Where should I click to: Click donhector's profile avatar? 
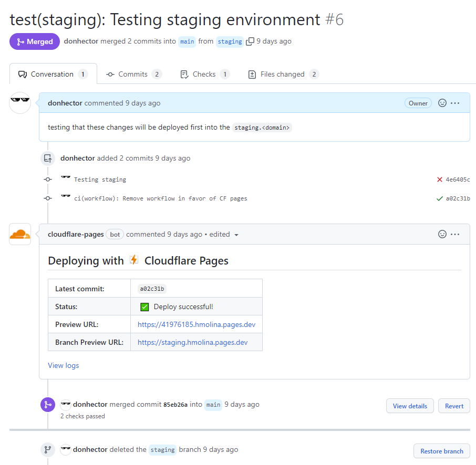[x=19, y=103]
